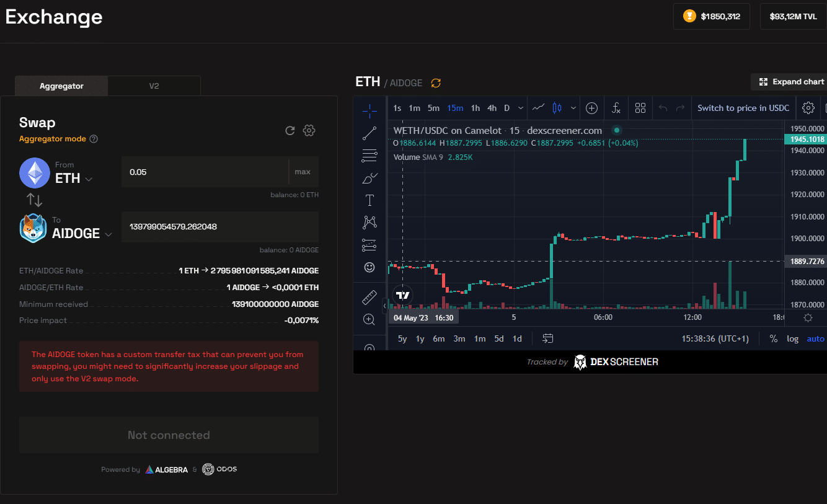The height and width of the screenshot is (504, 827).
Task: Select the ruler measure tool
Action: pos(369,298)
